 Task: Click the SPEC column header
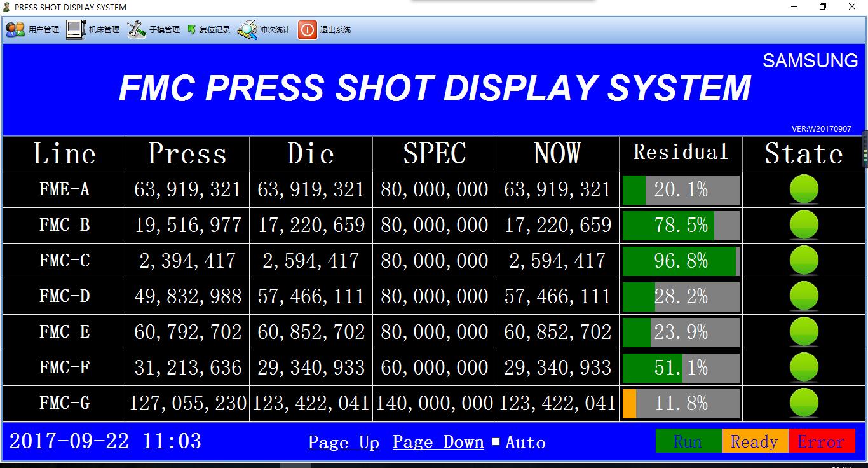434,154
